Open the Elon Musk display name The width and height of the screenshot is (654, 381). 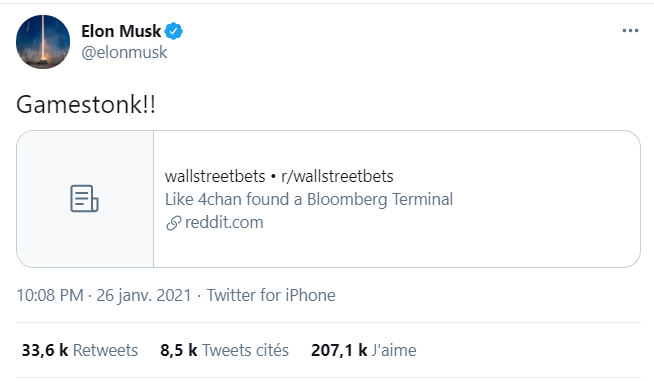tap(121, 31)
